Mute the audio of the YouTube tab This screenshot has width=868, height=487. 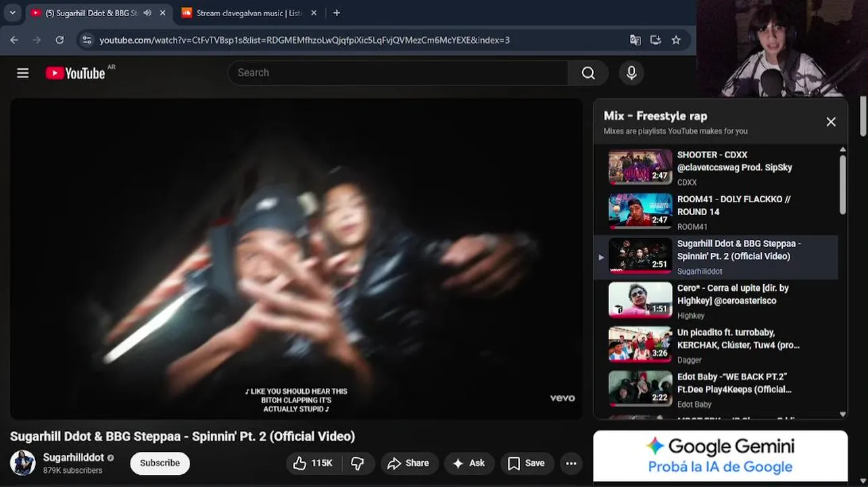147,13
